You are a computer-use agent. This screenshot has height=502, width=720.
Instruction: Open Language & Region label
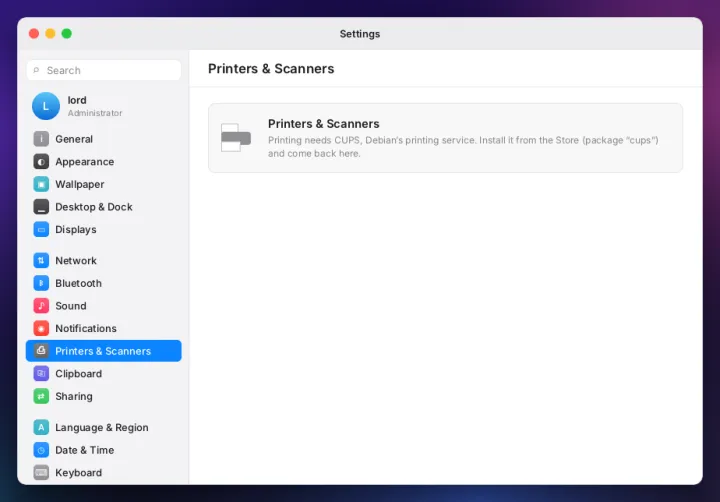[102, 428]
